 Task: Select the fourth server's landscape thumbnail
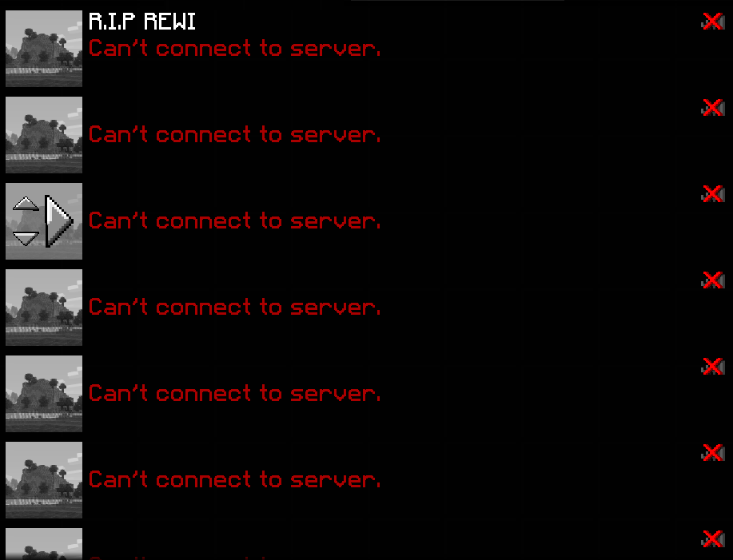click(x=44, y=308)
